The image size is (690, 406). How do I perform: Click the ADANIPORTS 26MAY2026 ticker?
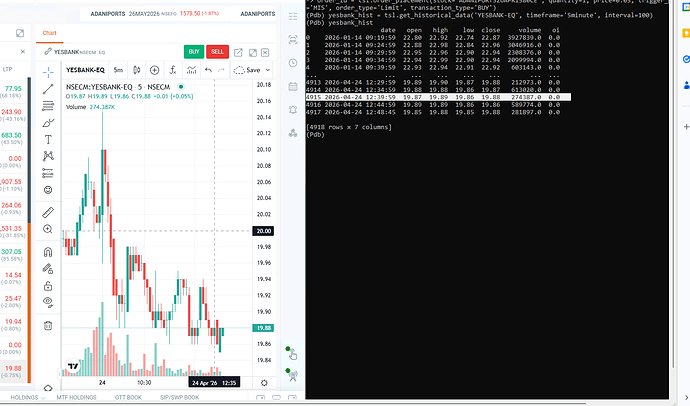(x=154, y=14)
